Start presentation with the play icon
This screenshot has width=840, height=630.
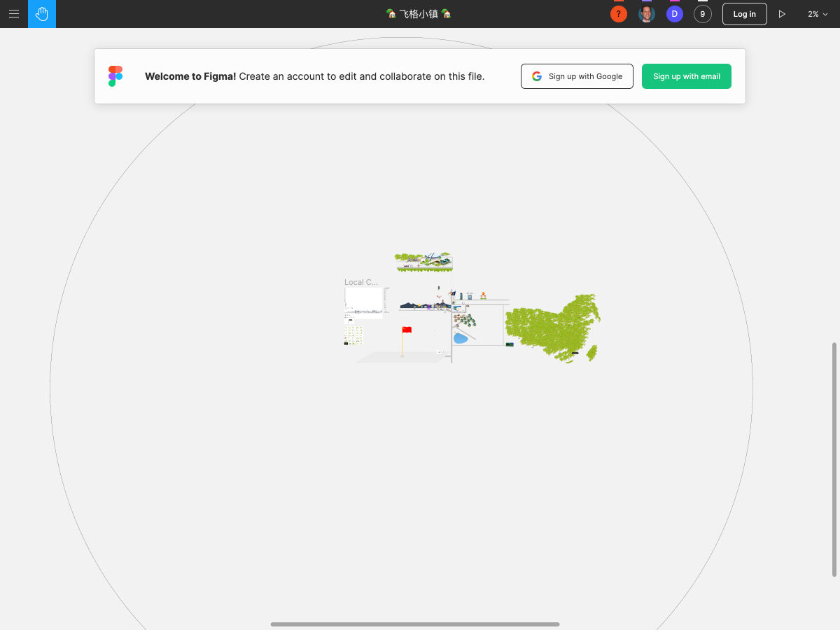click(782, 14)
